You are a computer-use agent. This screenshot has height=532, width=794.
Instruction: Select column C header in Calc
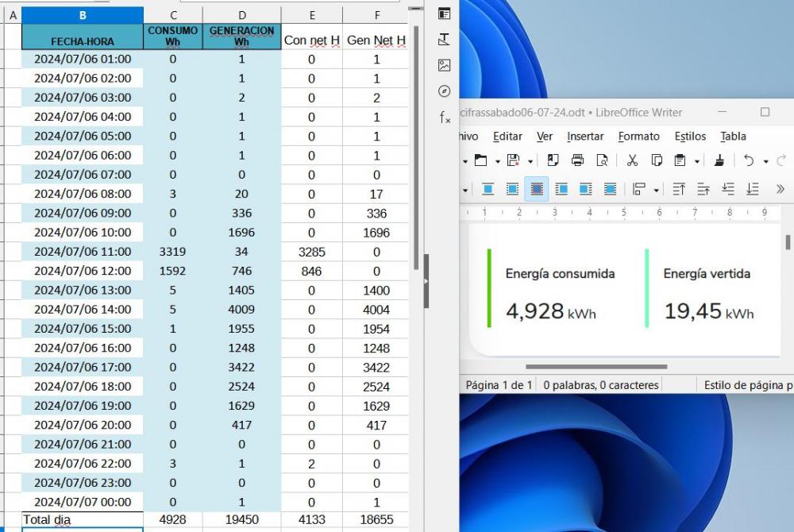click(x=173, y=15)
